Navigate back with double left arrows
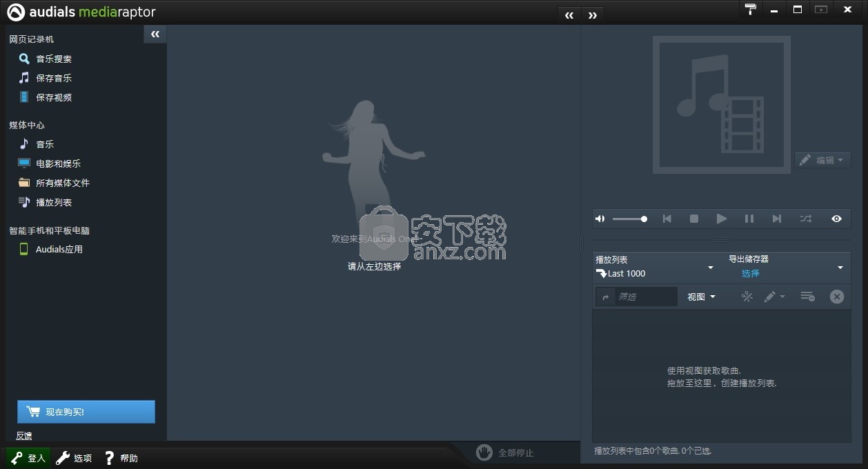 (x=569, y=15)
